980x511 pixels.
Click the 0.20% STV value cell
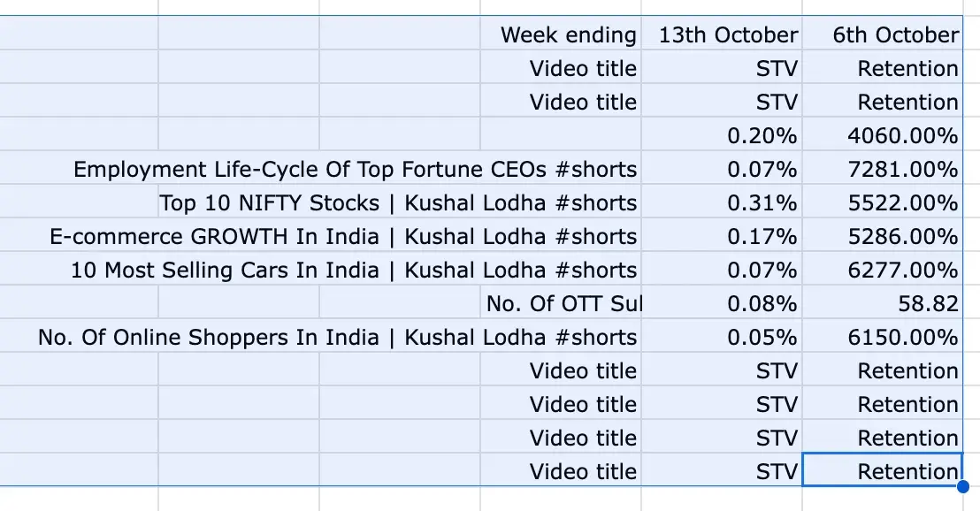(x=762, y=136)
